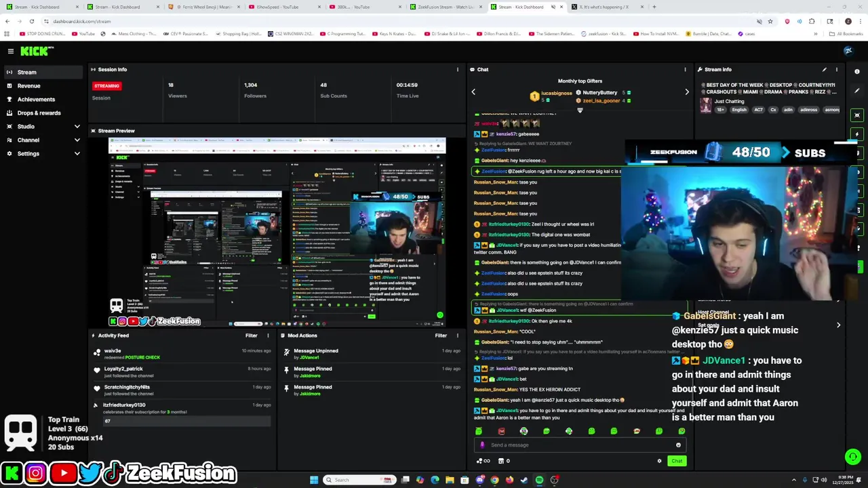Switch to ZeekFusion Stream browser tab
Viewport: 868px width, 488px height.
tap(446, 7)
